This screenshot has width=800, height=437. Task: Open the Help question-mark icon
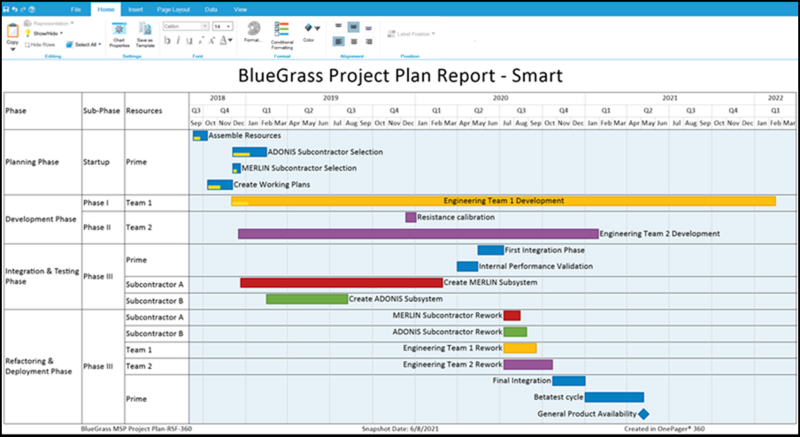click(x=32, y=9)
